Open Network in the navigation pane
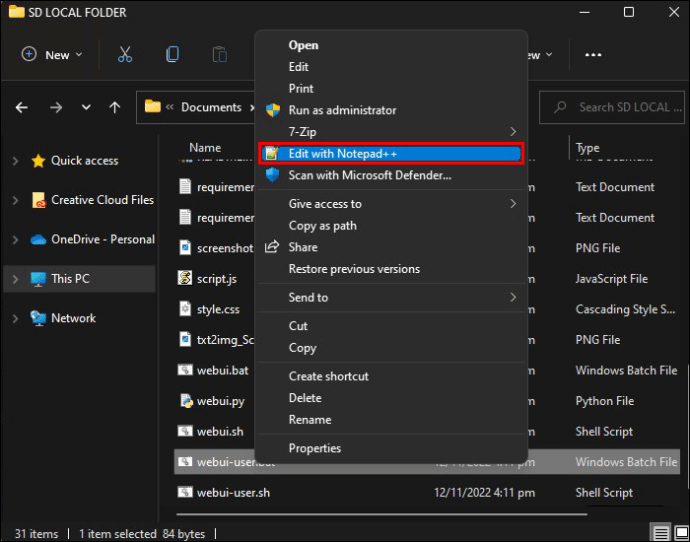The width and height of the screenshot is (690, 542). [x=73, y=318]
